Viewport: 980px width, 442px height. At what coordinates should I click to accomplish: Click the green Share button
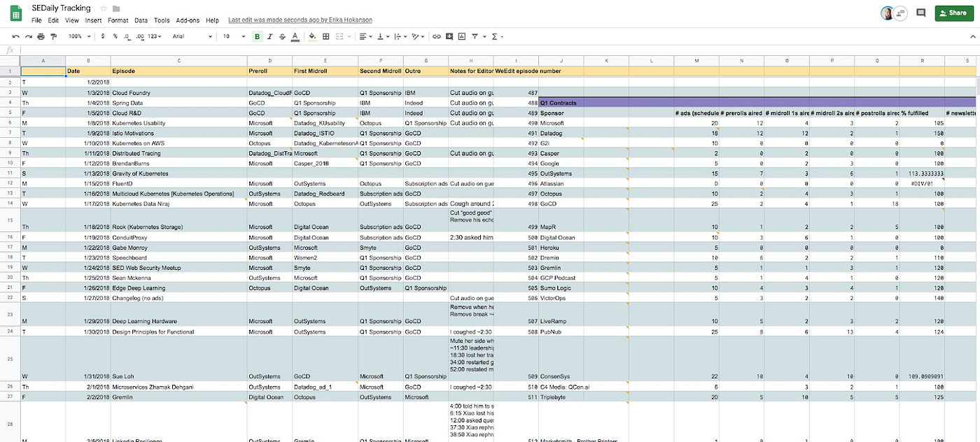coord(954,13)
